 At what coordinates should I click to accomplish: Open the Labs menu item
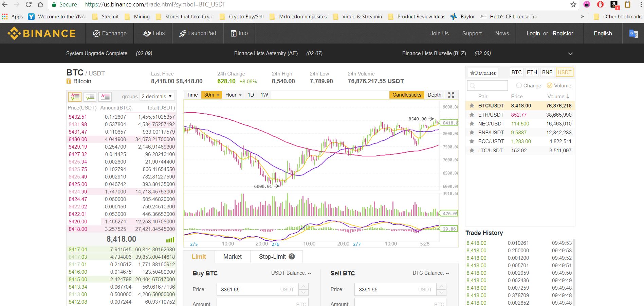154,33
